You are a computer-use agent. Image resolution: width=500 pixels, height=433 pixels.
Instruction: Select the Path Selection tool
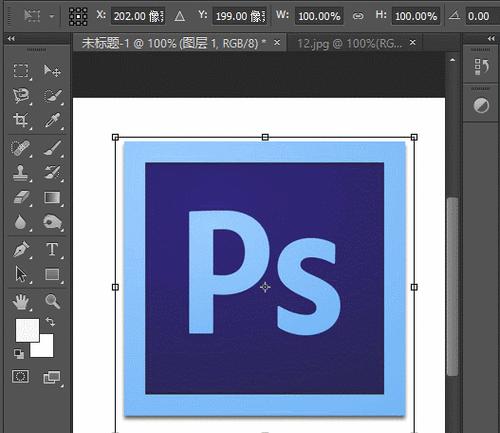click(x=21, y=275)
